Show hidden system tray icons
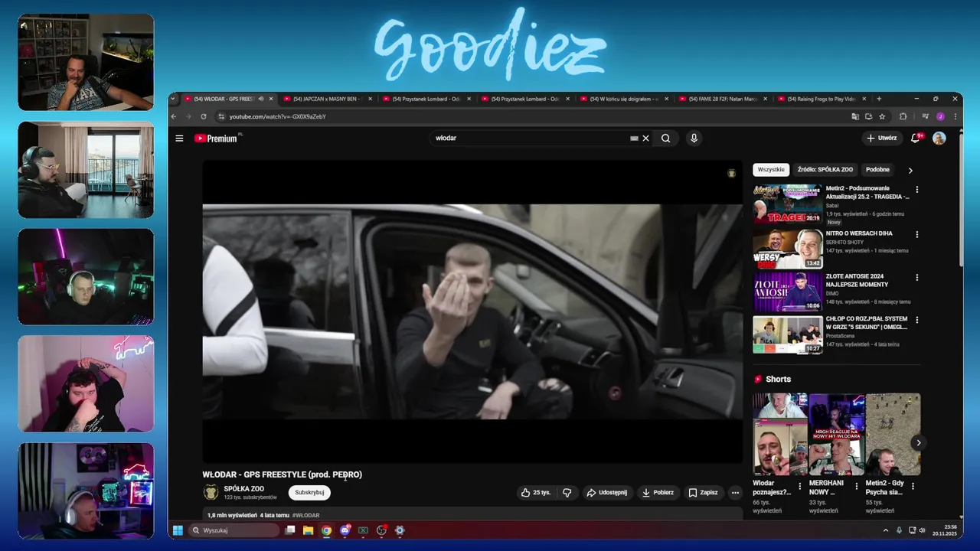980x551 pixels. point(887,530)
